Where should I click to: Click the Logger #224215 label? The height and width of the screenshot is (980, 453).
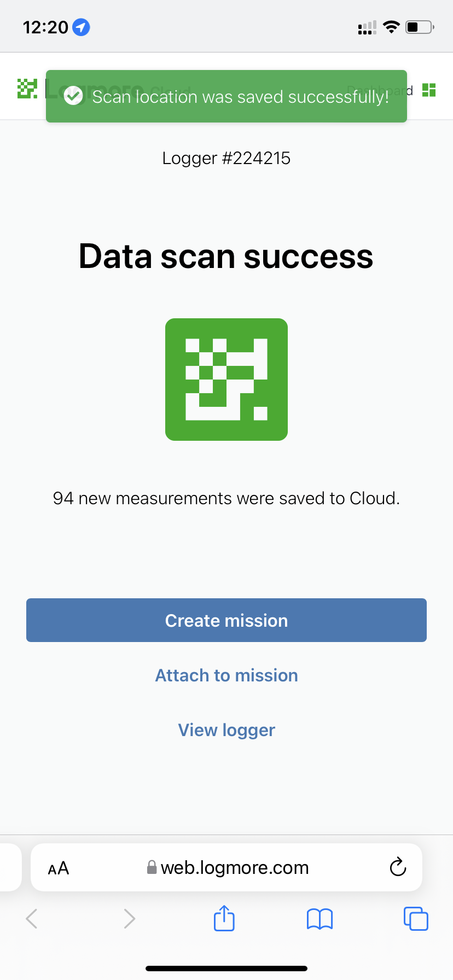[226, 159]
